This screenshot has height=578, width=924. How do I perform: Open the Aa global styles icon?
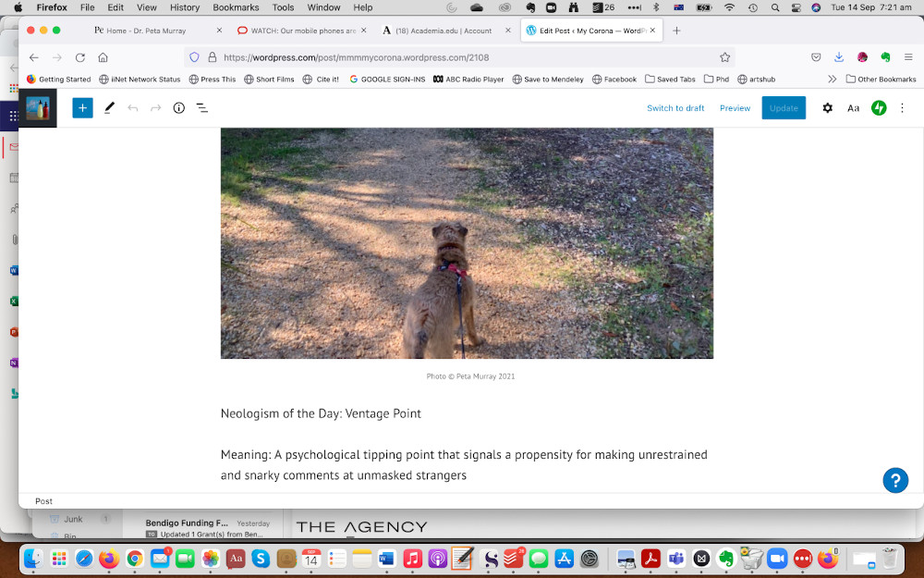point(853,108)
